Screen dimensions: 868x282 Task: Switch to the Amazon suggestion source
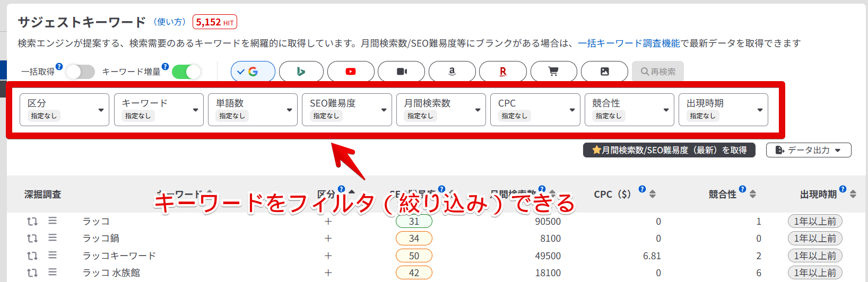coord(452,72)
